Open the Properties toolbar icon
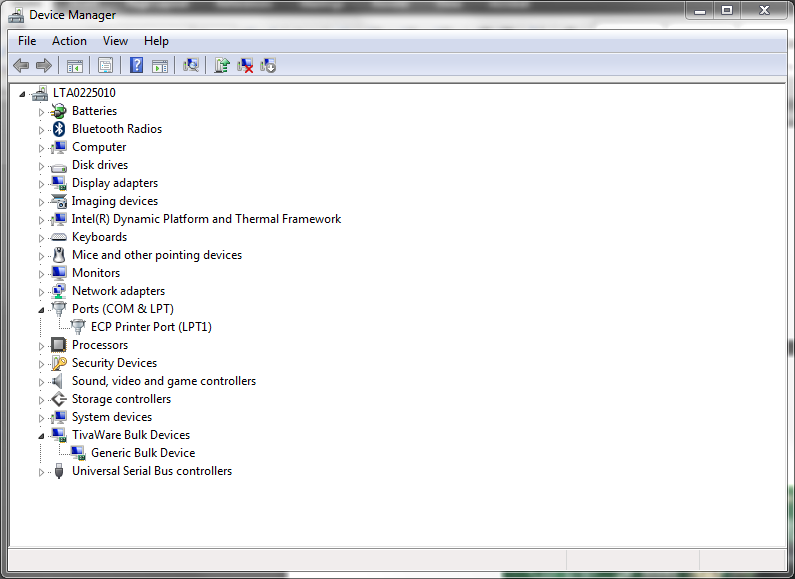 (105, 65)
